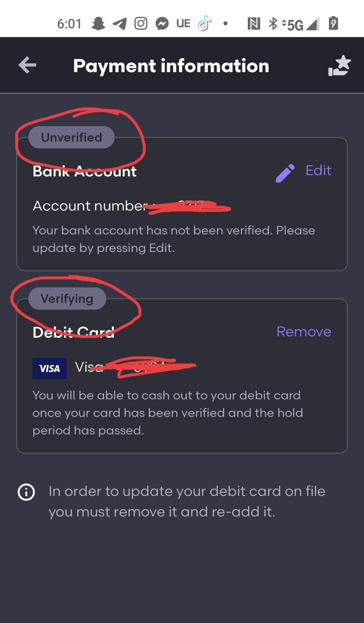This screenshot has width=364, height=623.
Task: Tap Edit to update the bank account
Action: [x=318, y=170]
